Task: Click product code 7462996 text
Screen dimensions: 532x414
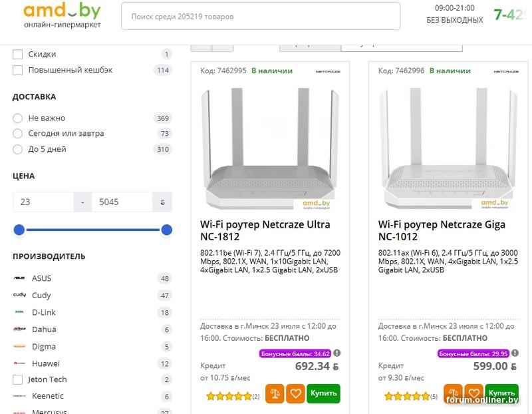Action: (x=402, y=71)
